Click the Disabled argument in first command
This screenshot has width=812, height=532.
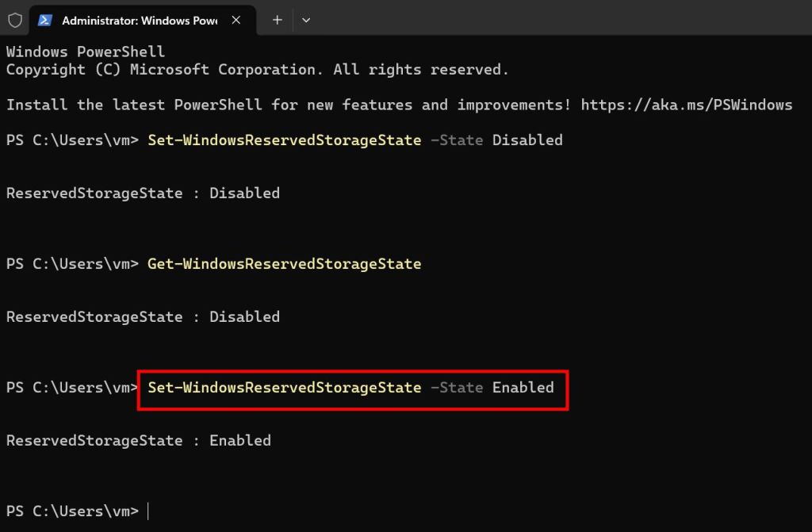click(527, 140)
